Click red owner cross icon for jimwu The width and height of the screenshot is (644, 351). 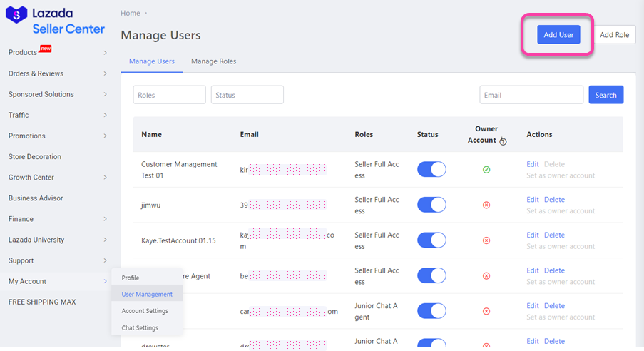click(486, 205)
